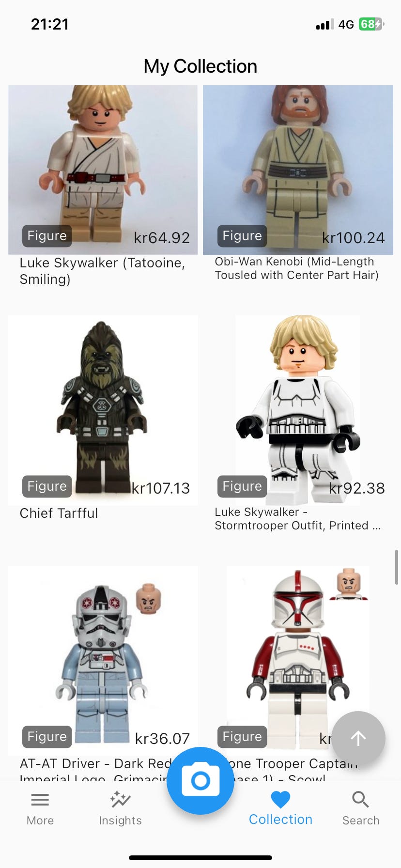Open Luke Skywalker Stormtrooper Outfit image
The width and height of the screenshot is (401, 868).
point(298,410)
